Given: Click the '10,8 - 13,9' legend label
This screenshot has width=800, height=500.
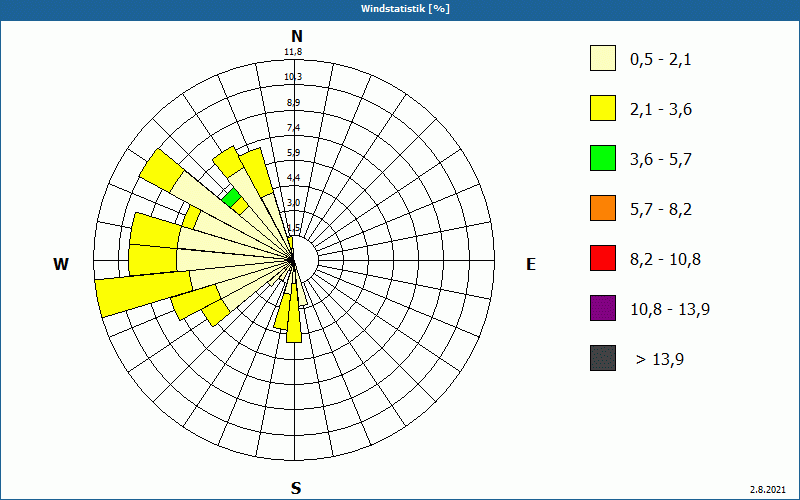Looking at the screenshot, I should click(670, 310).
